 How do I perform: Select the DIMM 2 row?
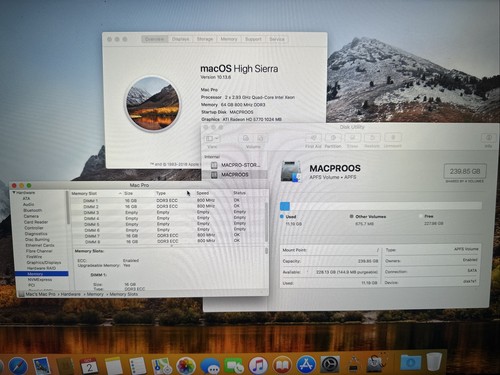tap(168, 207)
